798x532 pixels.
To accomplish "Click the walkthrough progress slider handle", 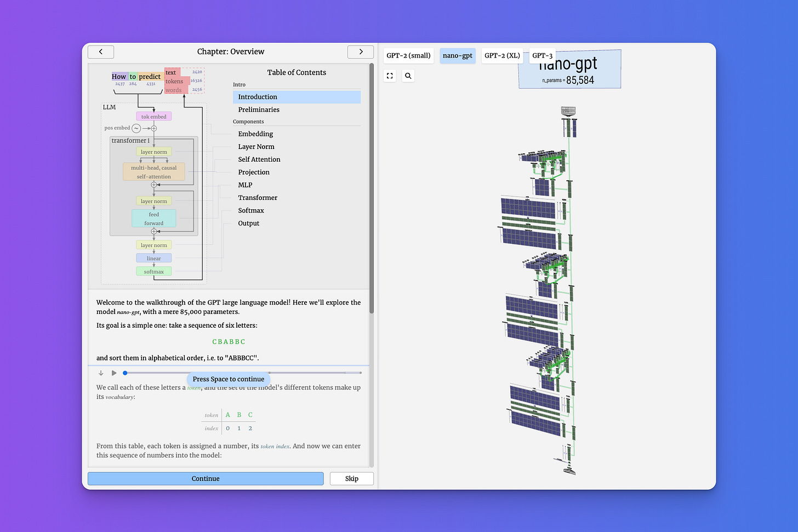I will click(125, 373).
